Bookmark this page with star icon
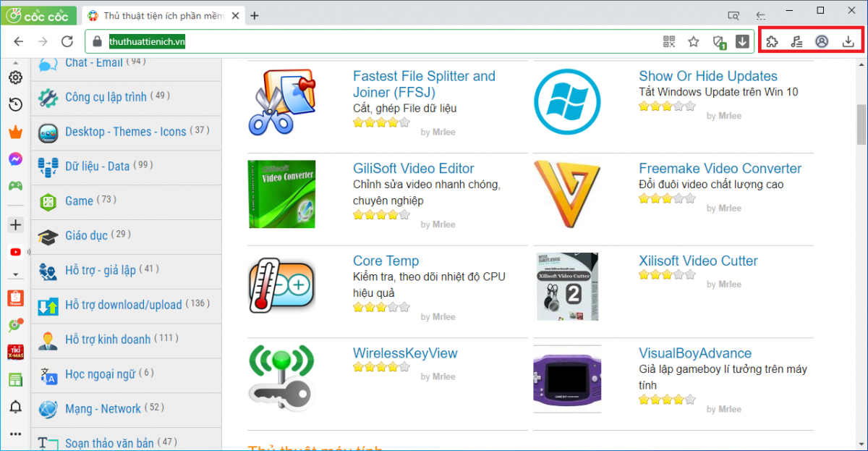This screenshot has width=868, height=451. click(694, 41)
